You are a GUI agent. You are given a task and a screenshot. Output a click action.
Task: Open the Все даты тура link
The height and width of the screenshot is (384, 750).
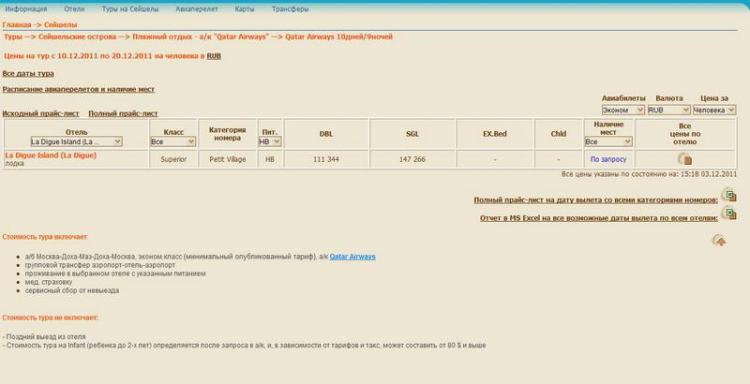(x=28, y=74)
